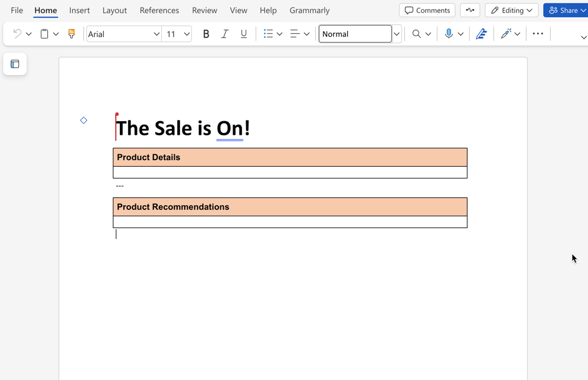Expand the Designer wand options arrow

(518, 34)
